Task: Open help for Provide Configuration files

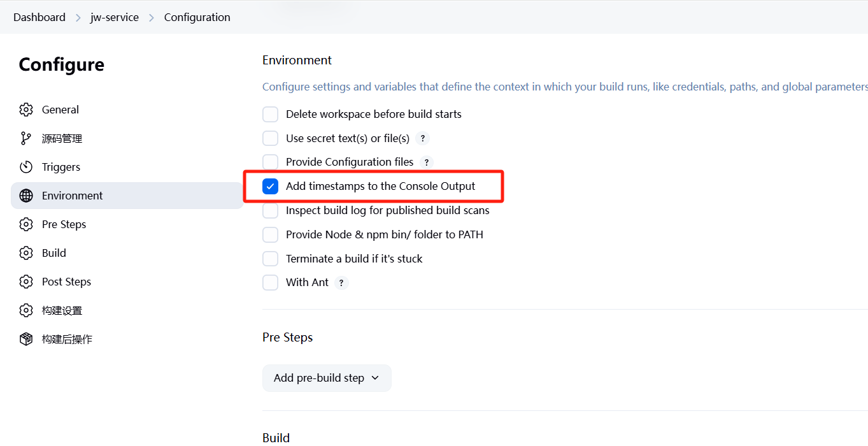Action: 427,162
